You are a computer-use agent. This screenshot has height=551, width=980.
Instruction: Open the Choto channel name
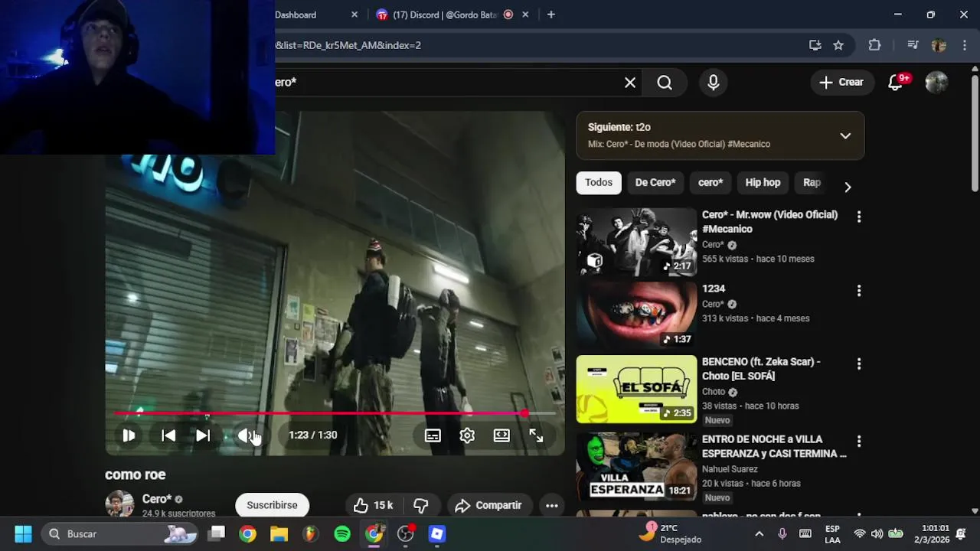tap(714, 392)
